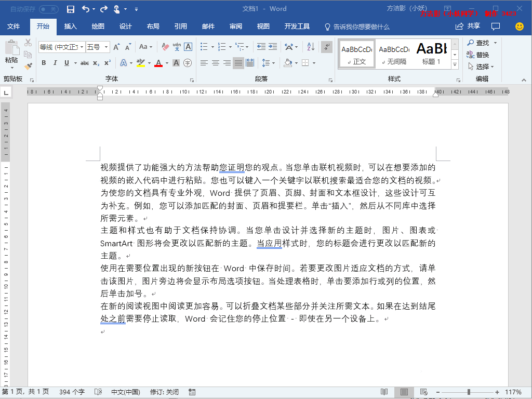Switch to the 布局 tab
Viewport: 532px width, 399px height.
153,26
